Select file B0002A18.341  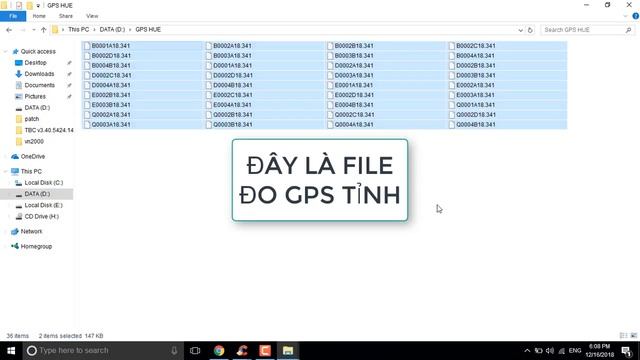coord(232,46)
